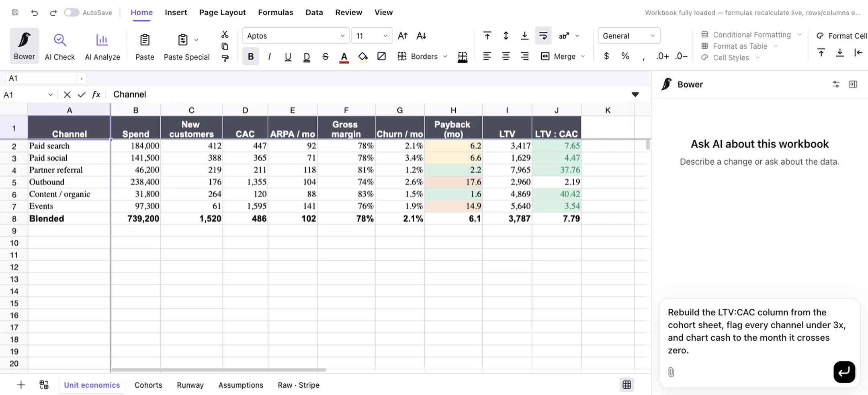Open the Formulas tab
The image size is (868, 395).
click(276, 12)
